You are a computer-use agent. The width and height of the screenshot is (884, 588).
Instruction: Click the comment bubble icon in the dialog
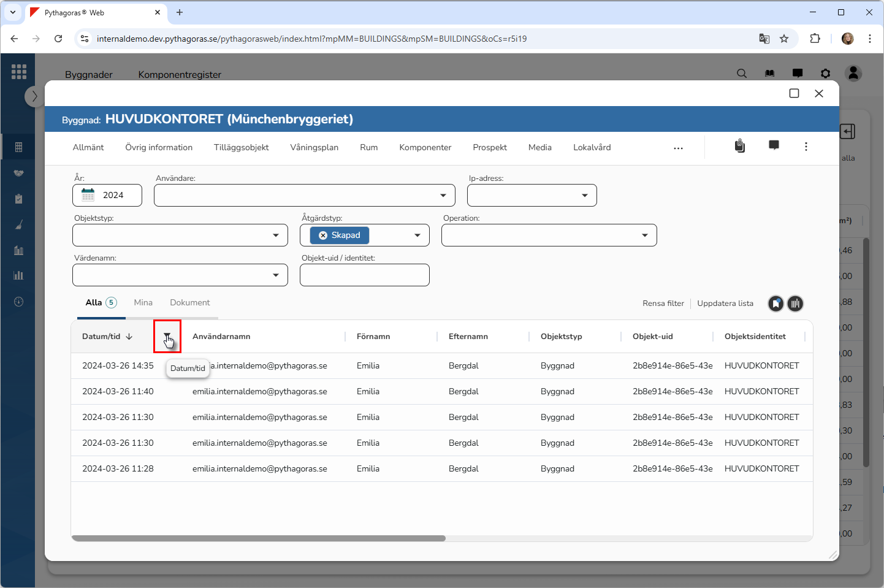[774, 145]
